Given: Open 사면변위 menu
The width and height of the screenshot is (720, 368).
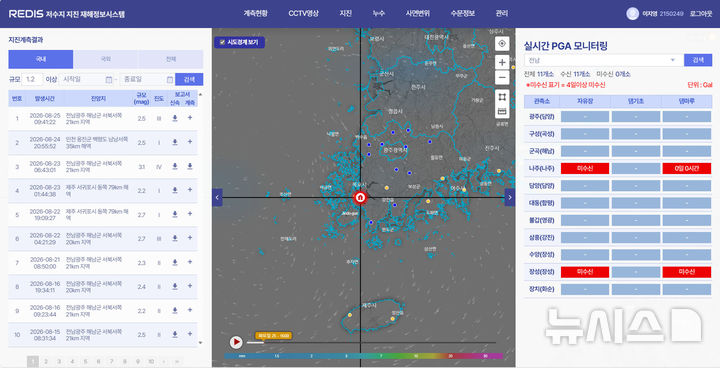Looking at the screenshot, I should click(x=417, y=13).
